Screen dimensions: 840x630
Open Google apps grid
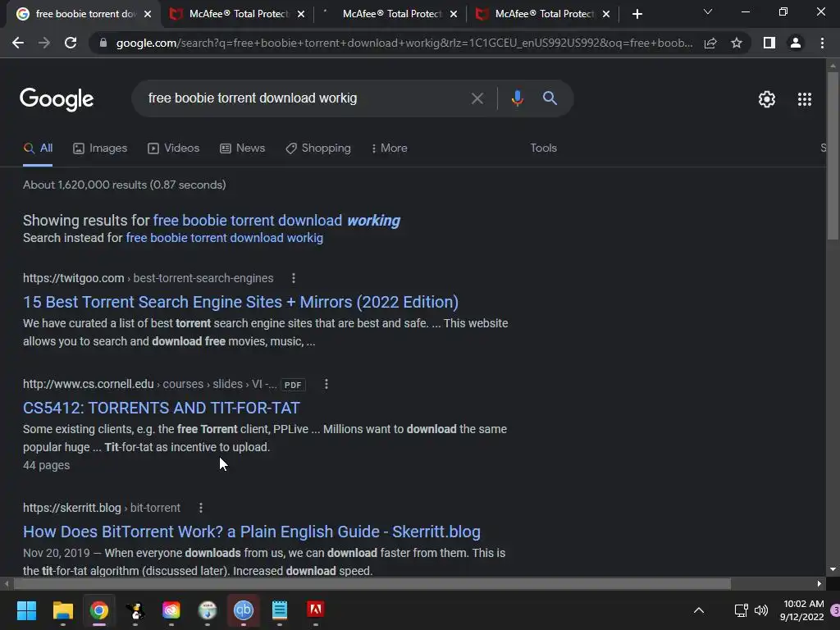tap(805, 99)
